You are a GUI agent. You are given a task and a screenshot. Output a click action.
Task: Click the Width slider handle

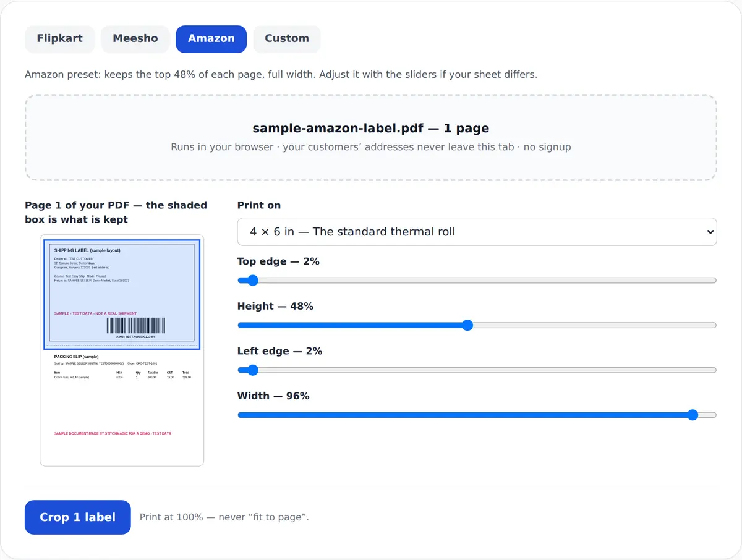pos(693,415)
